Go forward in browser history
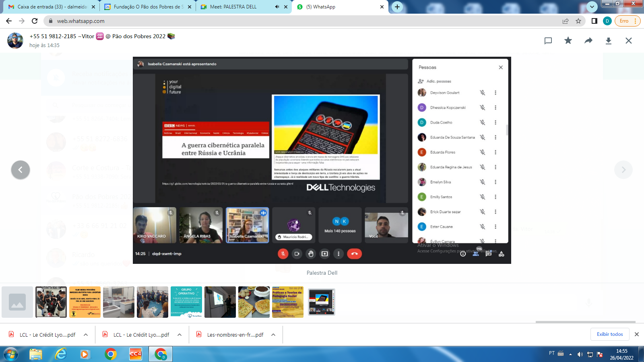The width and height of the screenshot is (644, 362). point(22,21)
